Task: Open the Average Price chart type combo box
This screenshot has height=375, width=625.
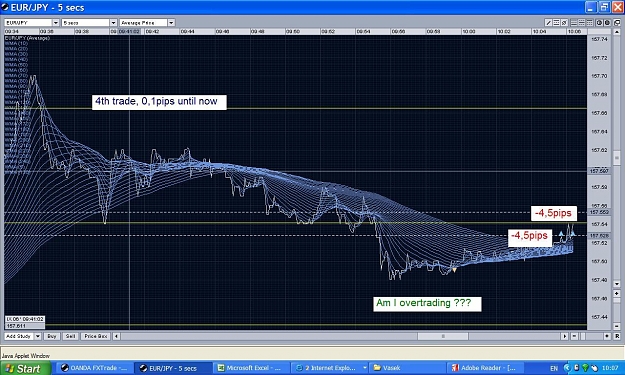Action: [147, 23]
